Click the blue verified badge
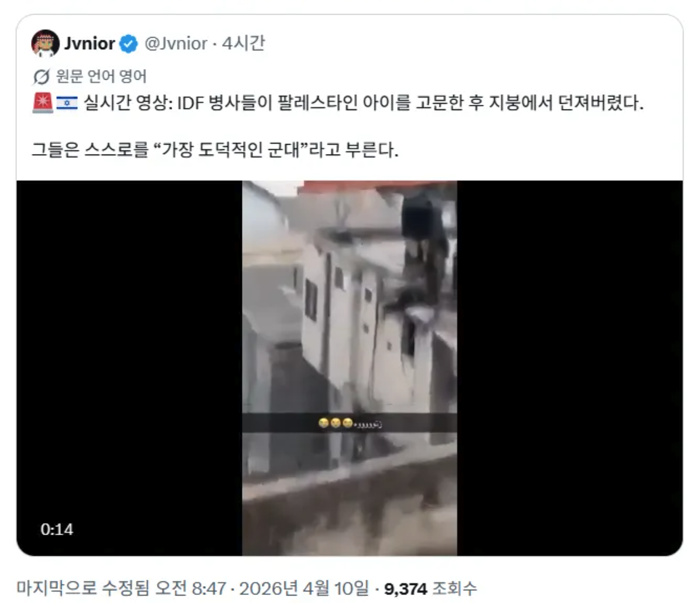Viewport: 698px width, 616px height. click(129, 43)
